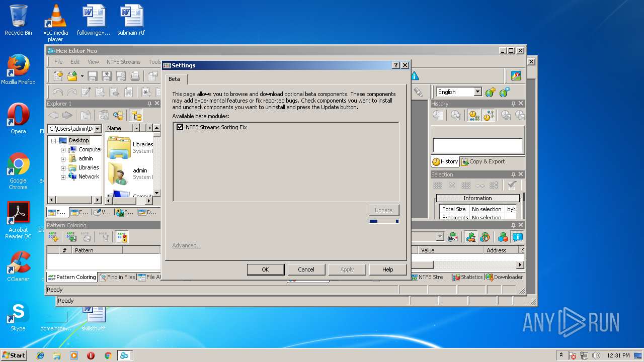Open Chrome from the taskbar
This screenshot has width=644, height=362.
click(108, 355)
